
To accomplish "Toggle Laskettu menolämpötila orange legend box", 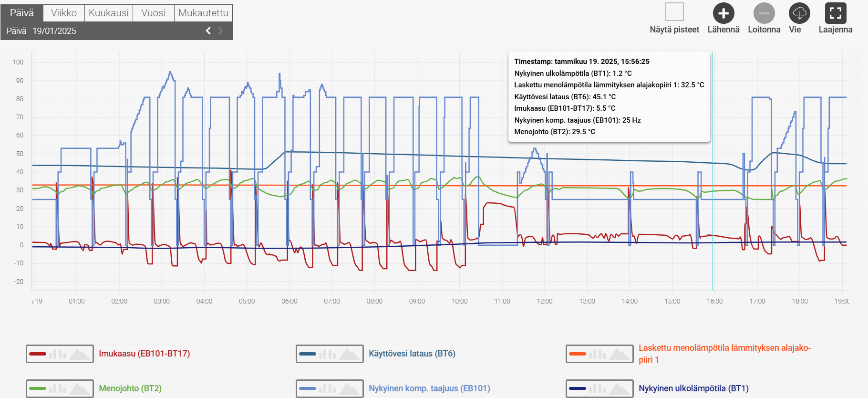I will [x=599, y=354].
